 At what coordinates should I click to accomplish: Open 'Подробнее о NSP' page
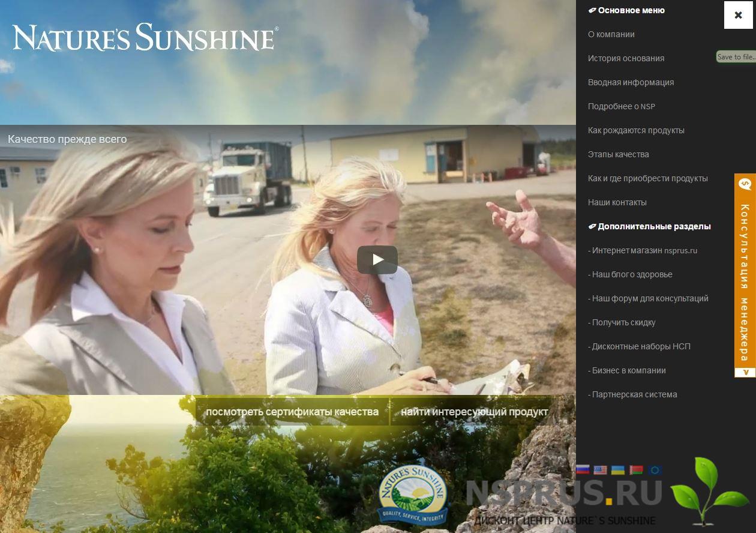click(x=622, y=106)
